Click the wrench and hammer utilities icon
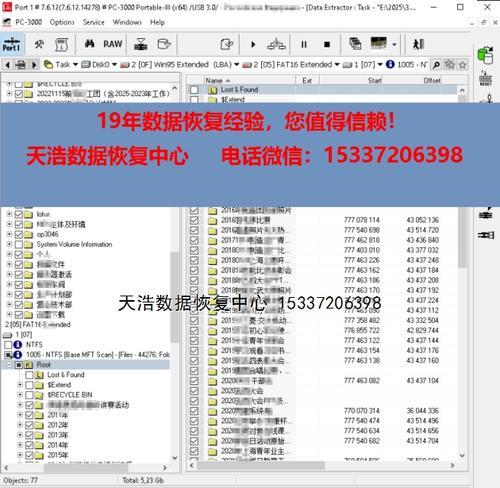 39,44
